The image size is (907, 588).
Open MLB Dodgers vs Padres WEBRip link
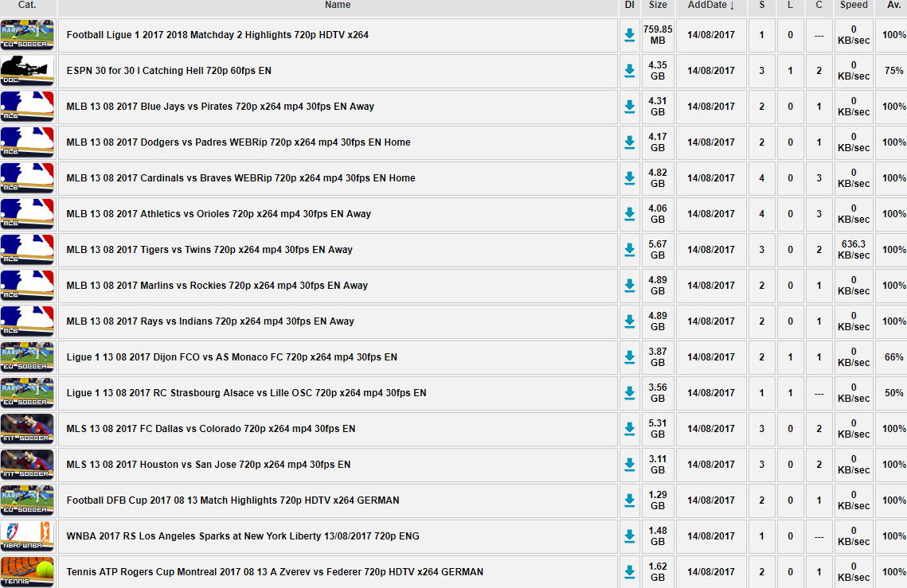238,142
